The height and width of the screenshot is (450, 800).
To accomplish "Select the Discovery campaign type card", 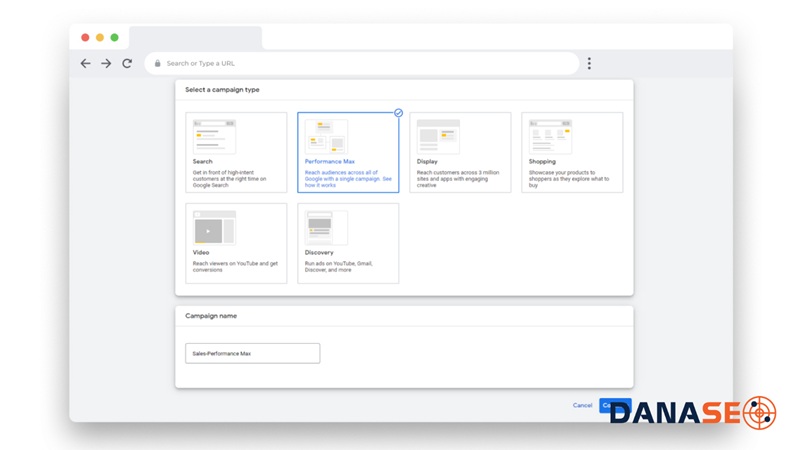I will 348,243.
